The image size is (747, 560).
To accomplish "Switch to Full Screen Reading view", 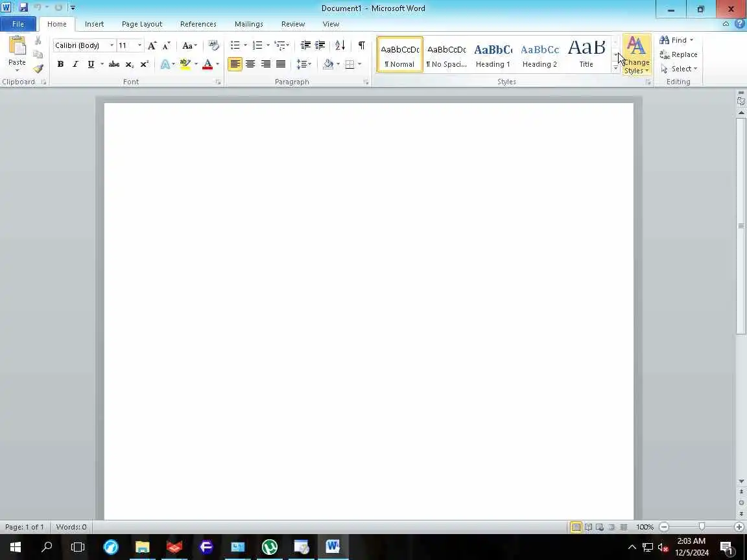I will (x=588, y=527).
